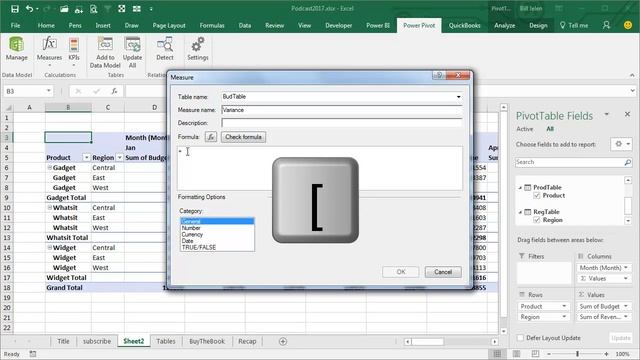The width and height of the screenshot is (640, 360).
Task: Open the Product filter dropdown in B5
Action: [87, 158]
